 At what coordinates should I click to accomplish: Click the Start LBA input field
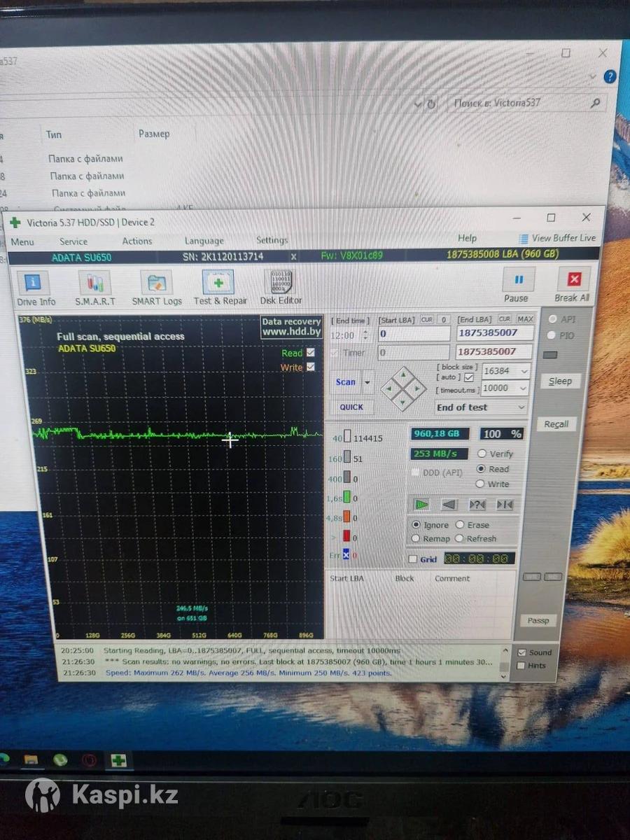413,334
